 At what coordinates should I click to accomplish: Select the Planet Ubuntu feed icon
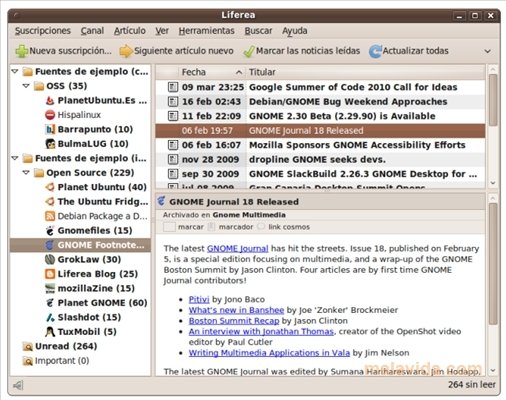(50, 187)
